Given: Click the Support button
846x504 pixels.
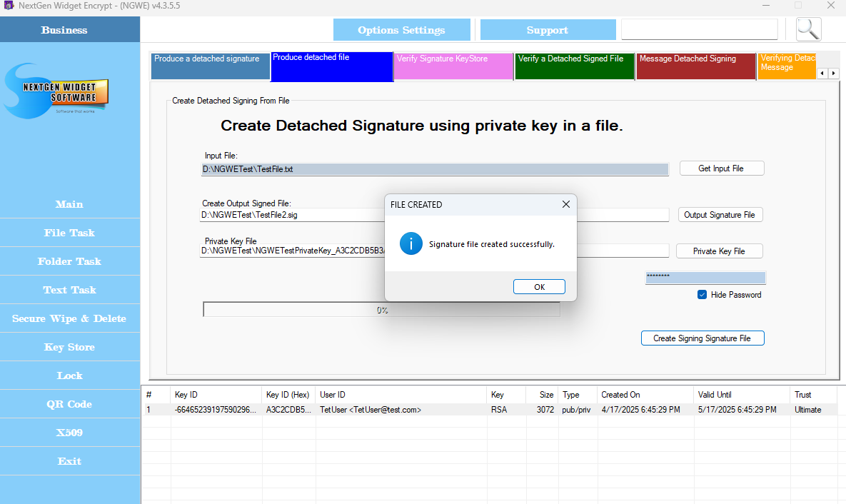Looking at the screenshot, I should 548,30.
